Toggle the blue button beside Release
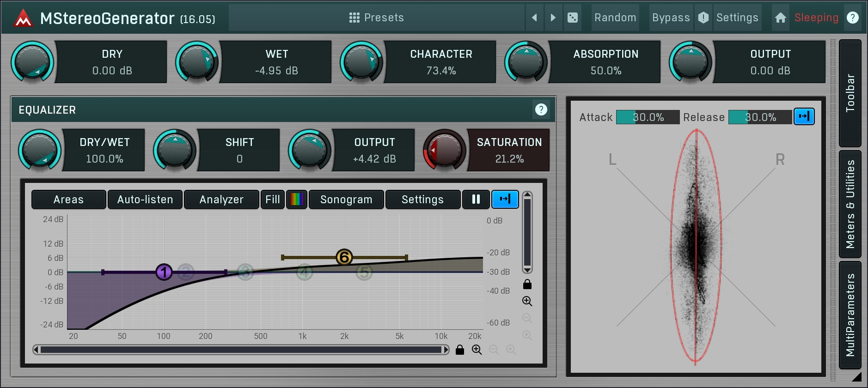Image resolution: width=868 pixels, height=388 pixels. pos(804,116)
